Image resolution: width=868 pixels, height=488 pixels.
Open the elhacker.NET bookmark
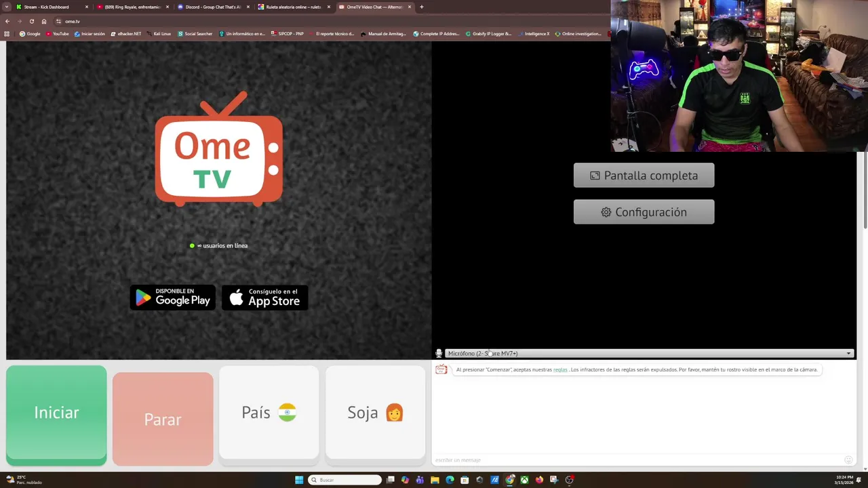126,33
